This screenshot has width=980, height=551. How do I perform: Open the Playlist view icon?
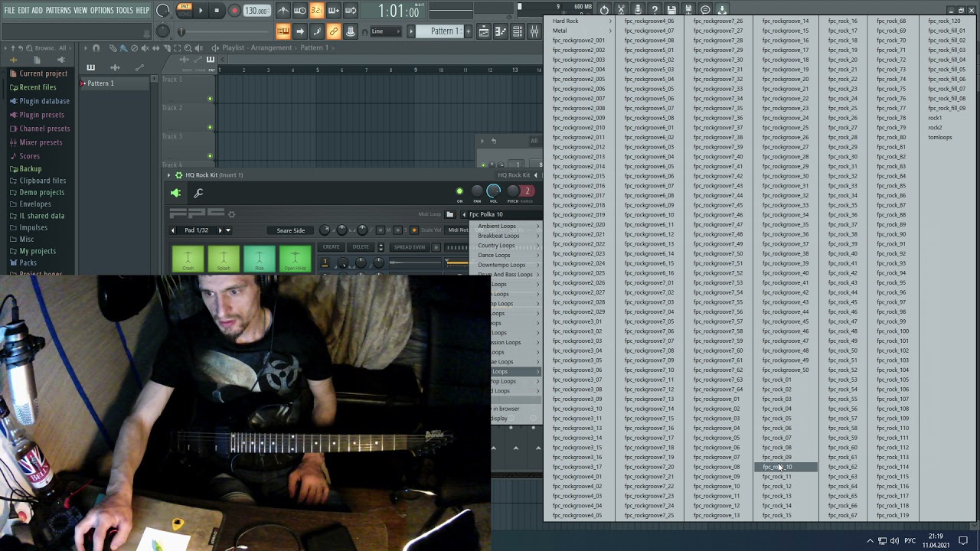[x=484, y=31]
